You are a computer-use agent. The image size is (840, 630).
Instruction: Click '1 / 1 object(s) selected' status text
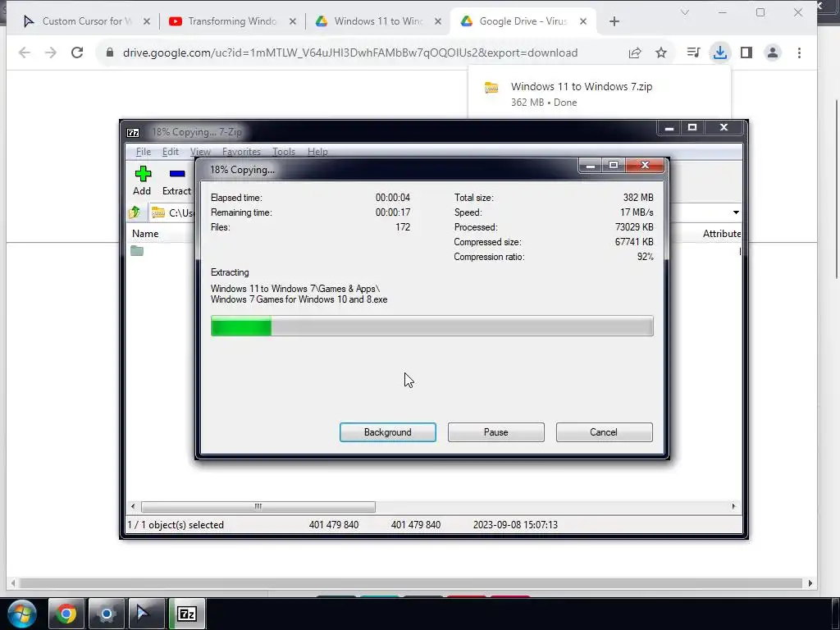point(176,525)
